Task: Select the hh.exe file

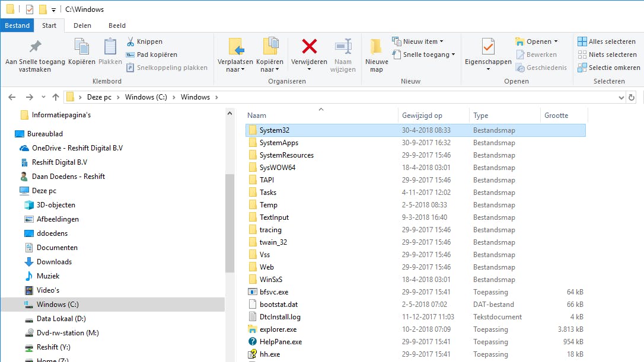Action: (269, 354)
